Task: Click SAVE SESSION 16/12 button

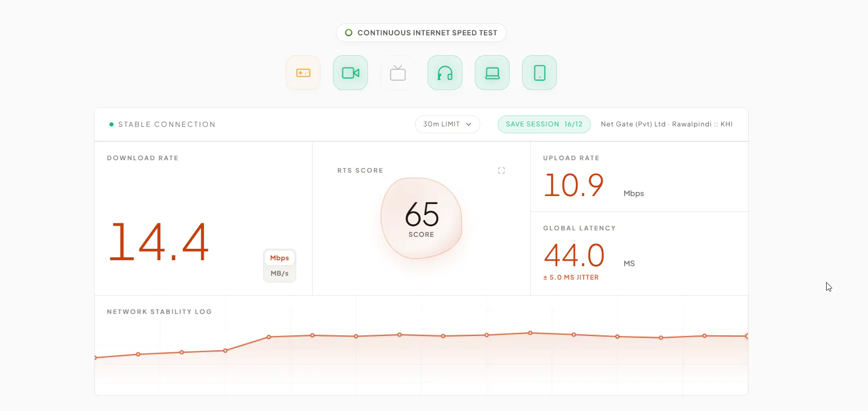Action: click(544, 124)
